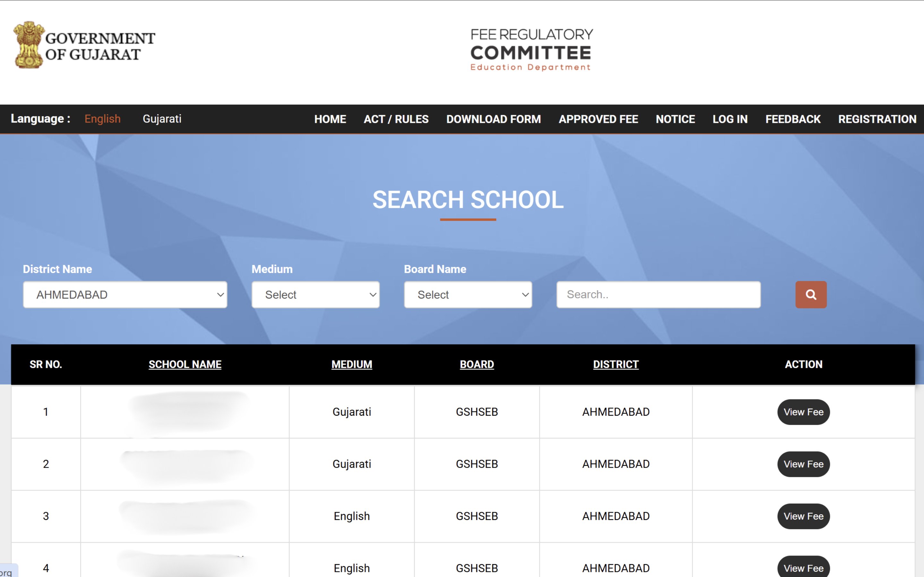Click View Fee for row 1

(x=803, y=412)
